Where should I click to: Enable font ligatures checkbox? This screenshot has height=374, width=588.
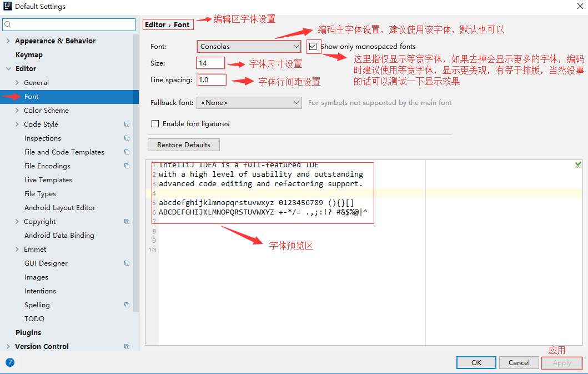tap(155, 123)
